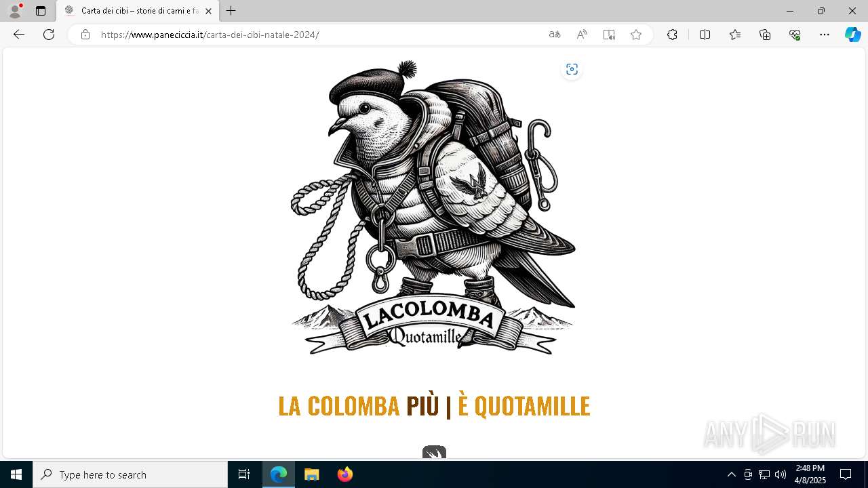This screenshot has width=868, height=488.
Task: Click the address bar URL field
Action: pyautogui.click(x=319, y=35)
